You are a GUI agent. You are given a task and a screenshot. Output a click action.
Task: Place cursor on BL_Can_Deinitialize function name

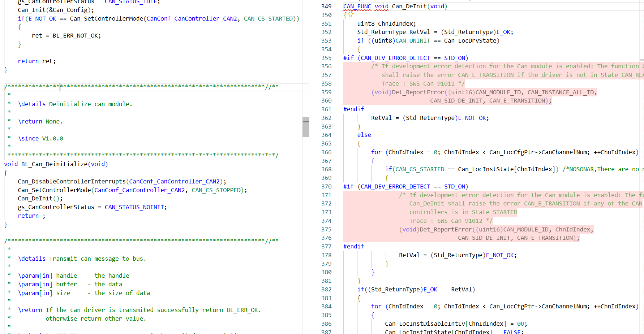pos(54,164)
